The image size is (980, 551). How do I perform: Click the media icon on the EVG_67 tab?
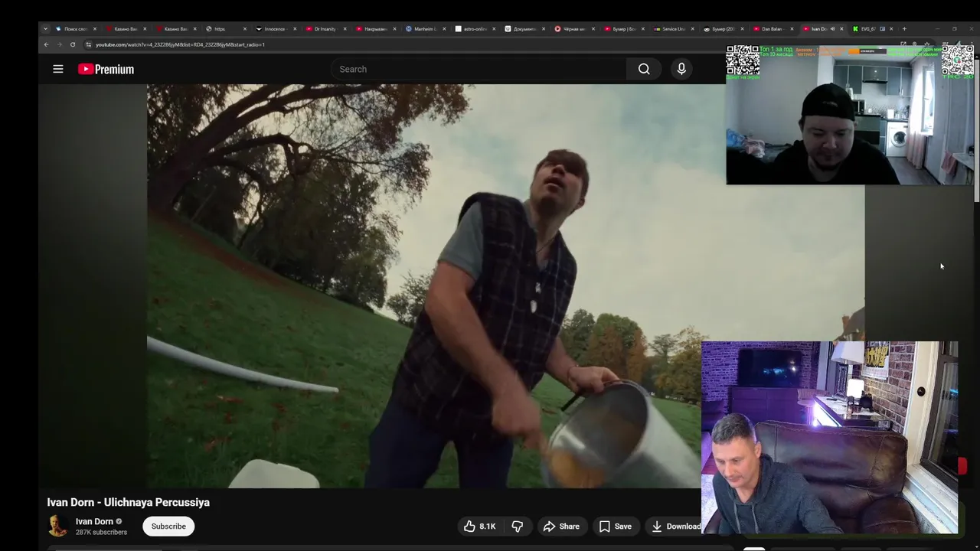tap(882, 29)
